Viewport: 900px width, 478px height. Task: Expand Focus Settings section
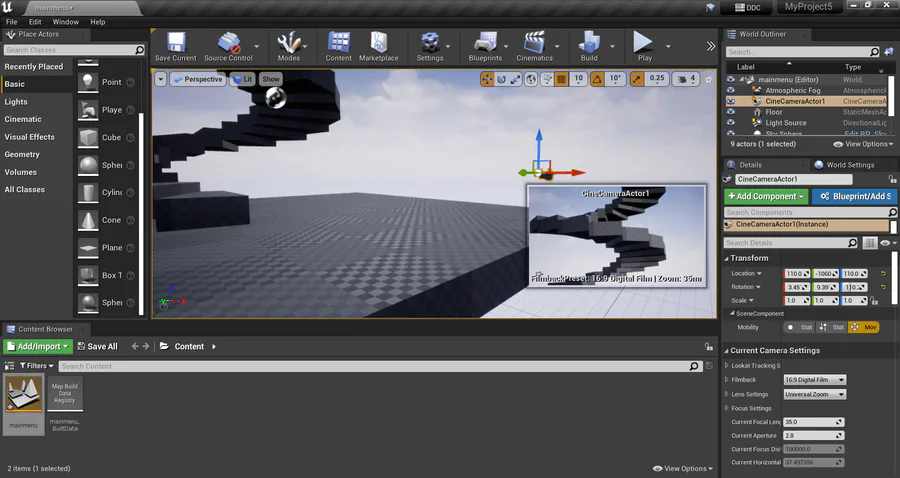click(727, 409)
